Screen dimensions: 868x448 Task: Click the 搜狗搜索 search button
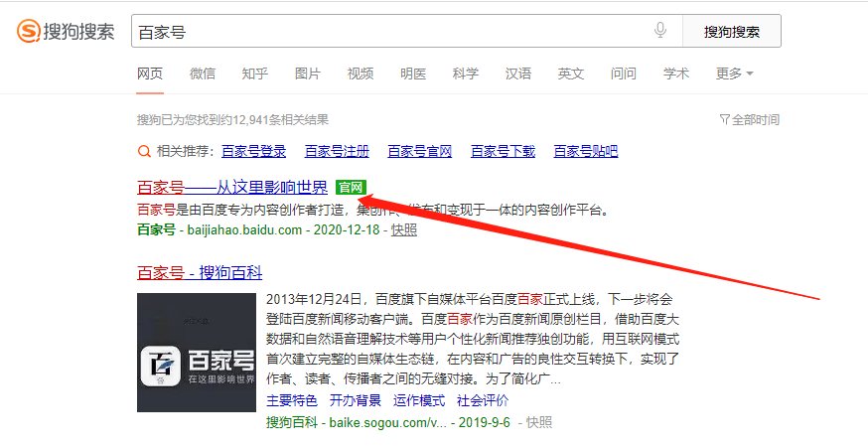[732, 31]
